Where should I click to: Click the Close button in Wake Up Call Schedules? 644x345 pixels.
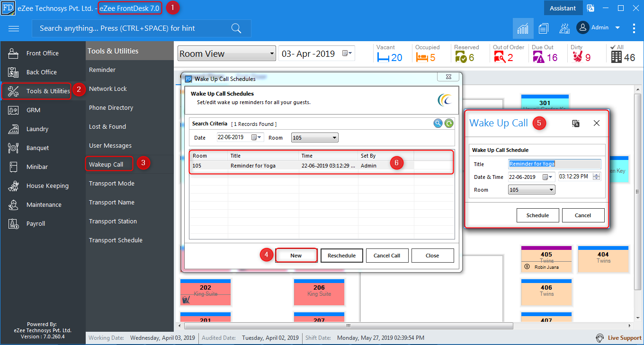click(x=432, y=256)
